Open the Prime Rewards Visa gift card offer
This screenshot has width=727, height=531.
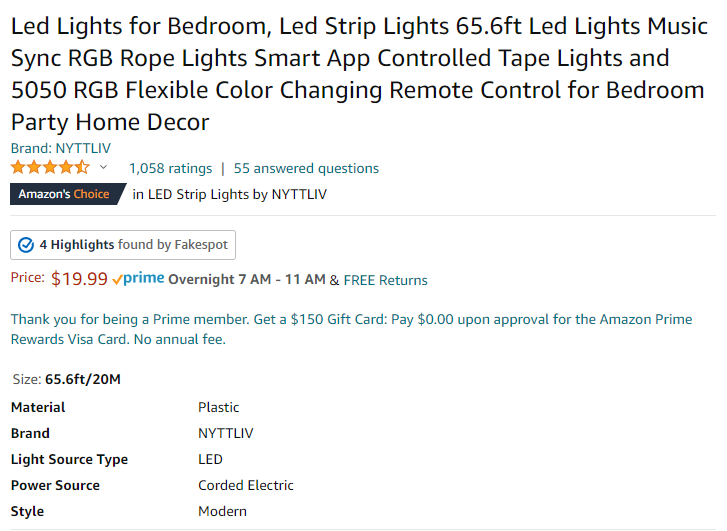click(351, 329)
